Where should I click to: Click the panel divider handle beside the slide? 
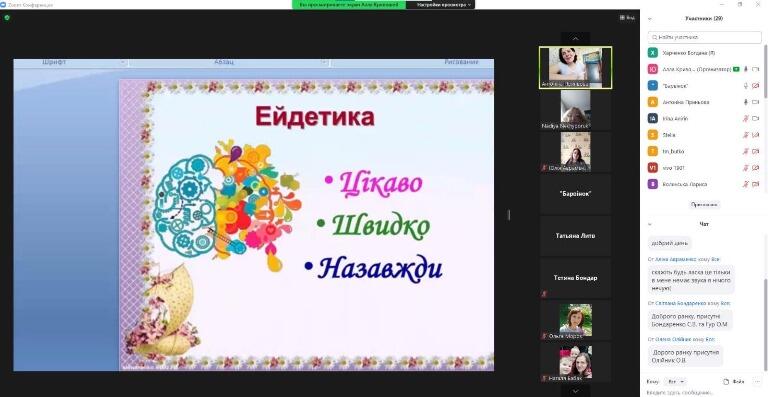tap(509, 214)
